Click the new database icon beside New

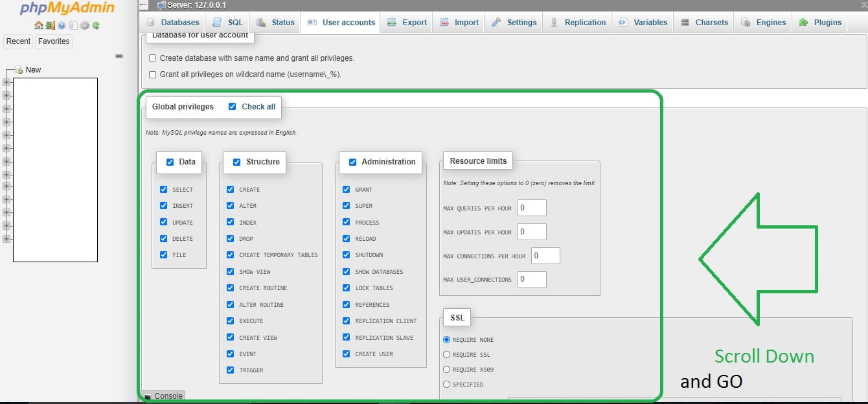(19, 69)
